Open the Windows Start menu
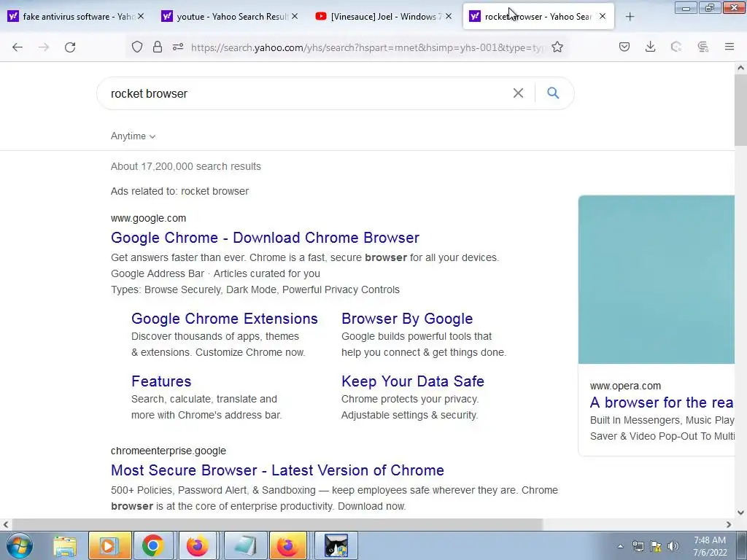Screen dimensions: 747x560 click(20, 545)
